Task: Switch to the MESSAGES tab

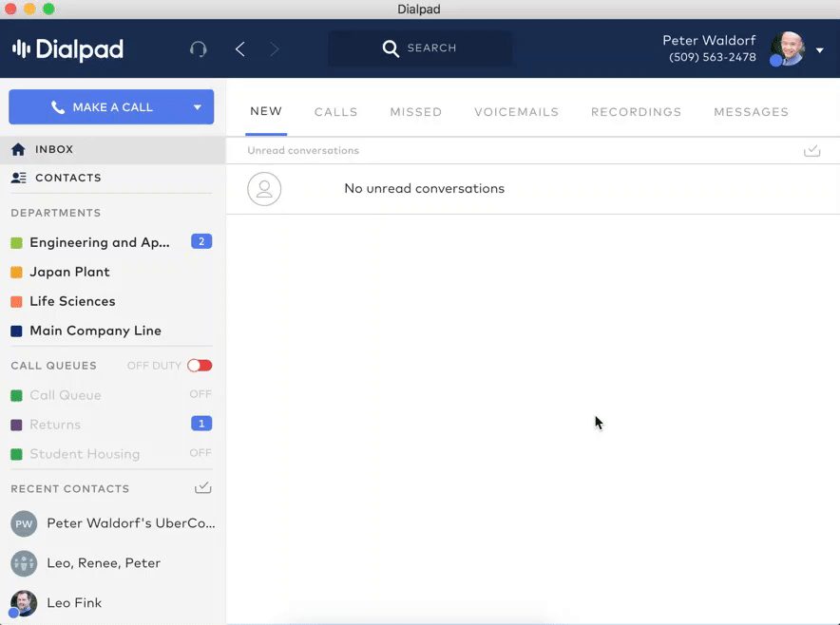Action: [x=751, y=112]
